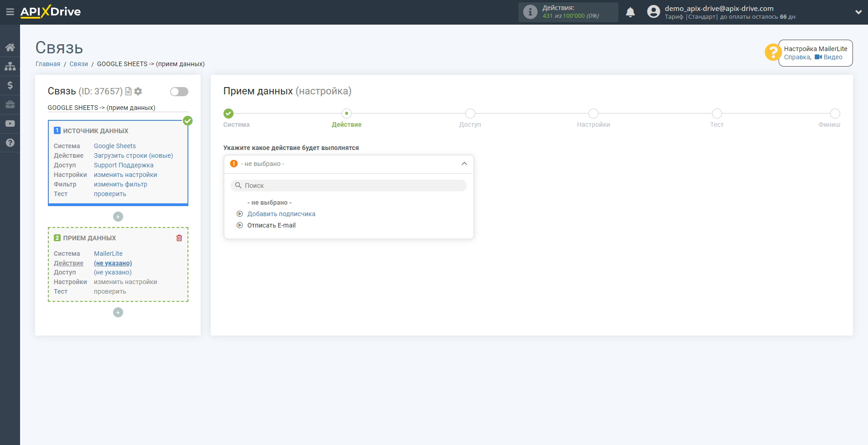The width and height of the screenshot is (868, 445).
Task: Open the 'Связи' breadcrumb link
Action: (78, 64)
